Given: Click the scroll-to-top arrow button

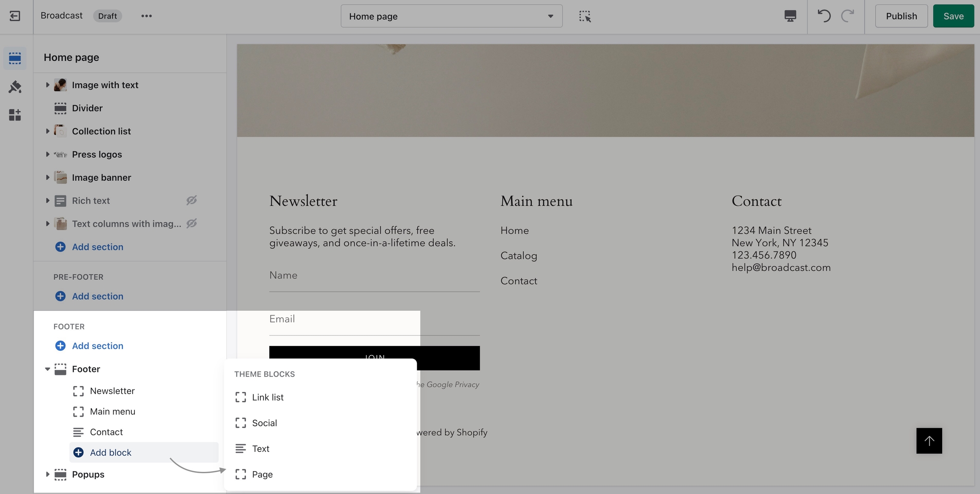Looking at the screenshot, I should pos(929,440).
